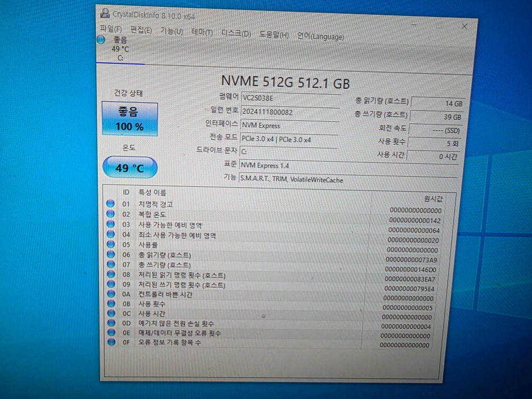Screen dimensions: 532x399
Task: Select the 오류 정보 기록 항목 수 attribute name
Action: 169,343
